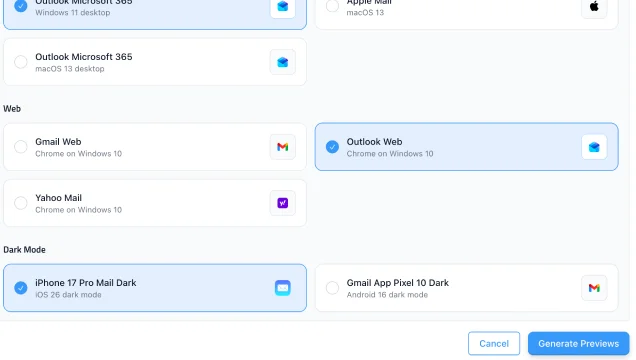This screenshot has height=360, width=636.
Task: Click the 'Dark Mode' section heading
Action: point(24,250)
